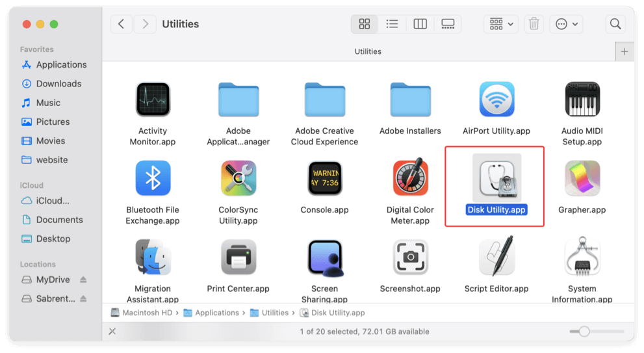Switch to gallery view
The width and height of the screenshot is (644, 353).
[448, 24]
